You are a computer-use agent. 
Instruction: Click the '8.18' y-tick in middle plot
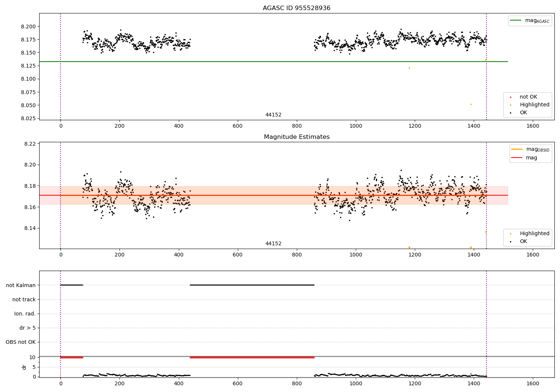[x=30, y=186]
